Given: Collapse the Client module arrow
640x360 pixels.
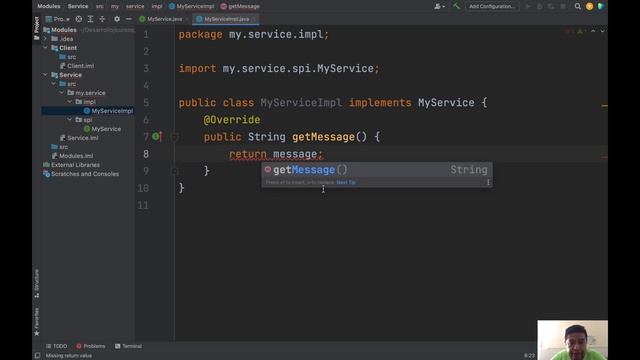Looking at the screenshot, I should 45,48.
